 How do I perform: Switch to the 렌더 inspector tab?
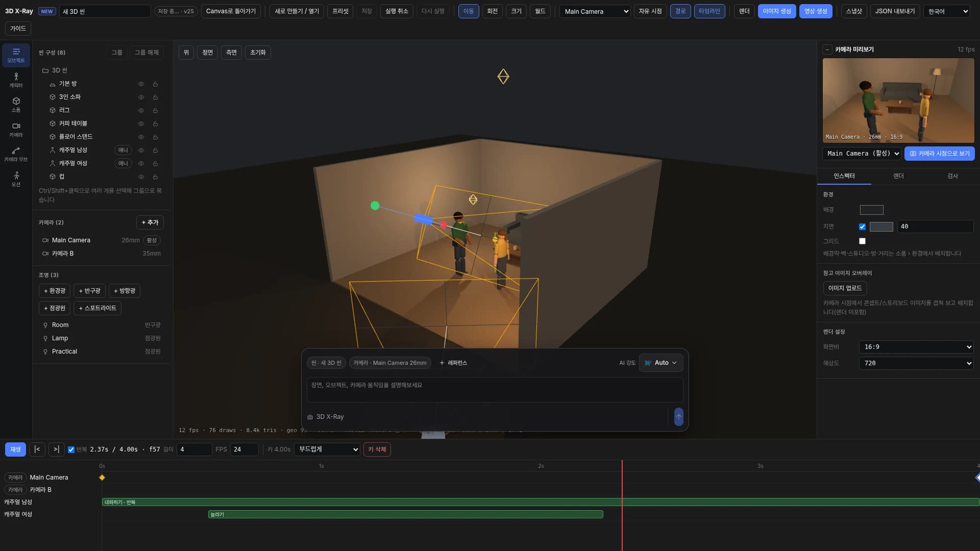[898, 176]
